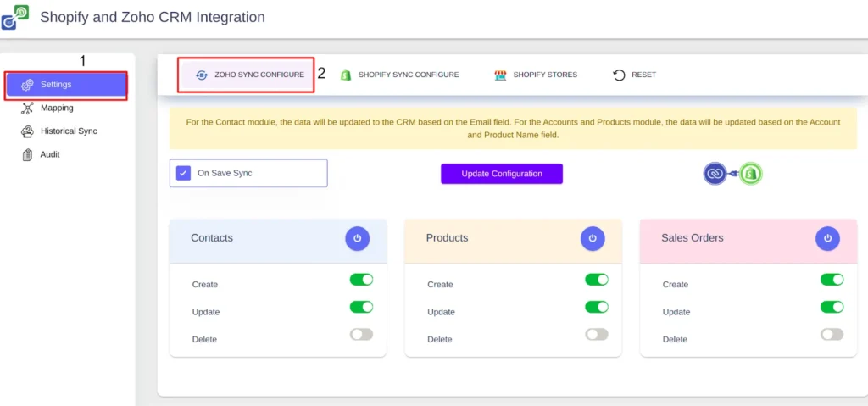Image resolution: width=868 pixels, height=406 pixels.
Task: Click the Update Configuration button
Action: (502, 174)
